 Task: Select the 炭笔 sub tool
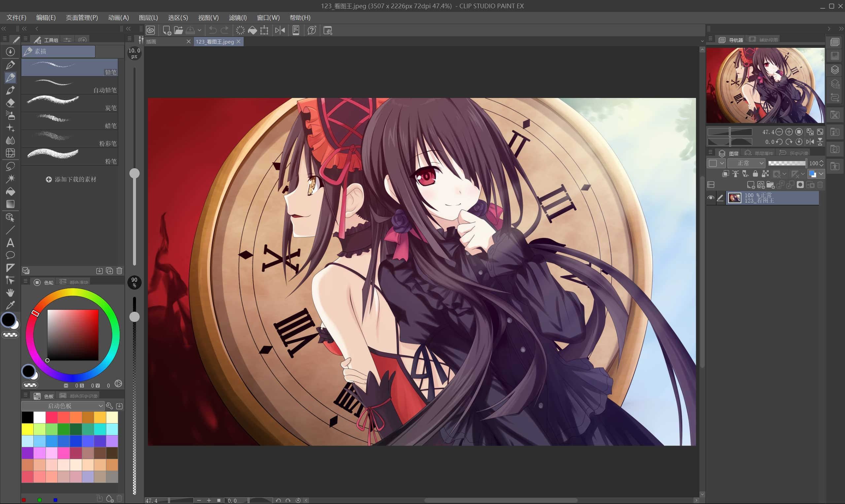[70, 103]
